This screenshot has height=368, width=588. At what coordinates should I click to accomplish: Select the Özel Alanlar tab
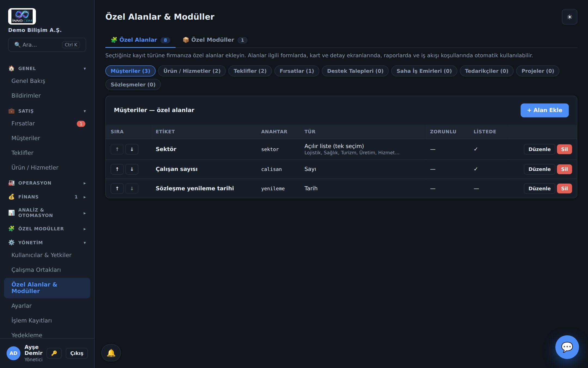[140, 40]
